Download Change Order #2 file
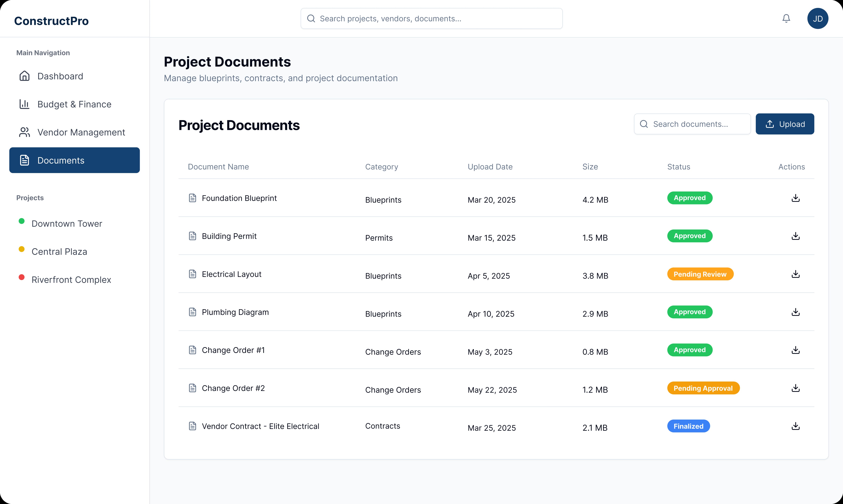 tap(795, 388)
